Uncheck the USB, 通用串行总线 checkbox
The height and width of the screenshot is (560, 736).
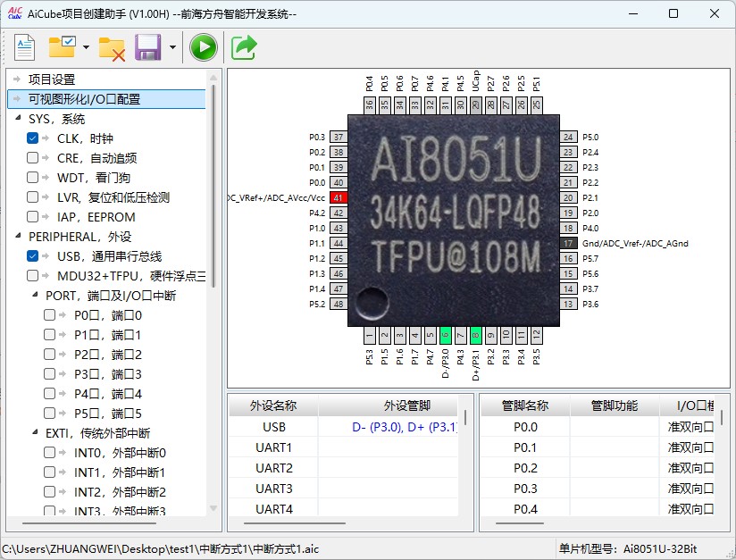click(x=32, y=256)
